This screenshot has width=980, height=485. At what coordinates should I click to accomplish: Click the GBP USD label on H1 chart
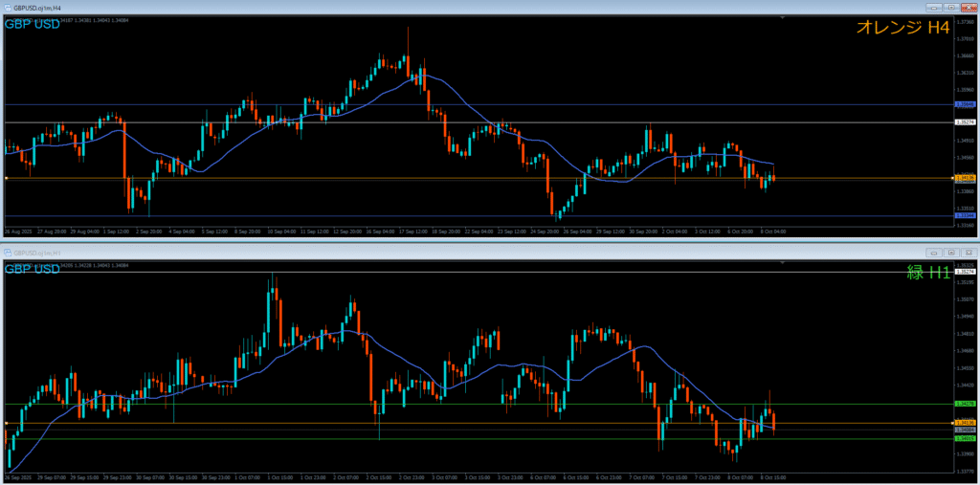coord(33,269)
